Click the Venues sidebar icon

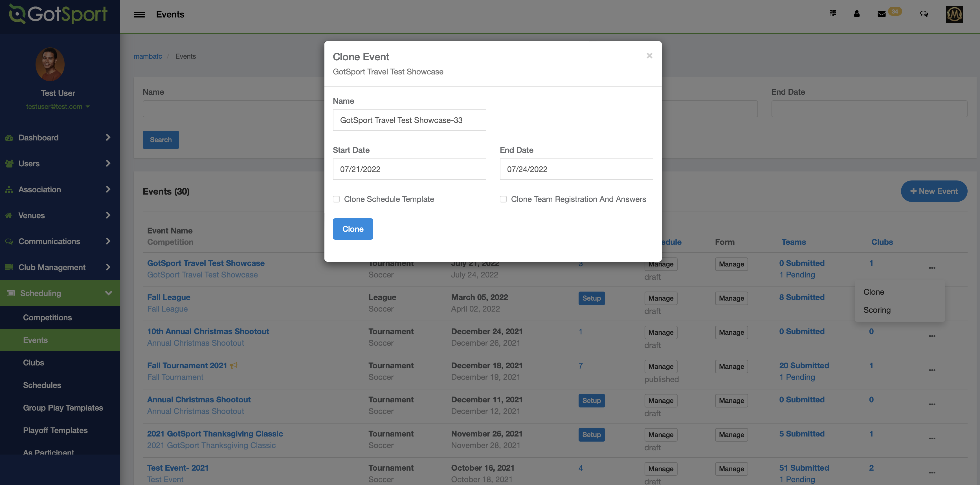point(9,215)
